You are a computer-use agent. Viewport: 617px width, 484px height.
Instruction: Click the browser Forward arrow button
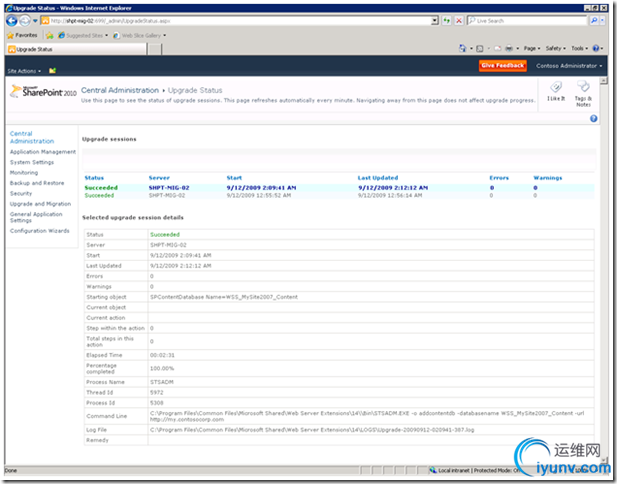(x=25, y=20)
